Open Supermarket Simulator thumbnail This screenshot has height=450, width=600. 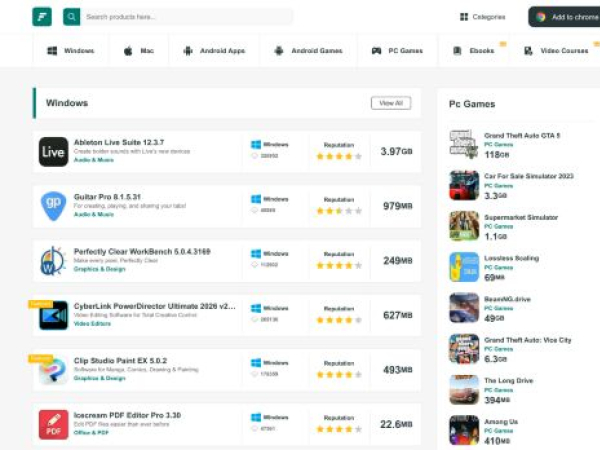464,226
